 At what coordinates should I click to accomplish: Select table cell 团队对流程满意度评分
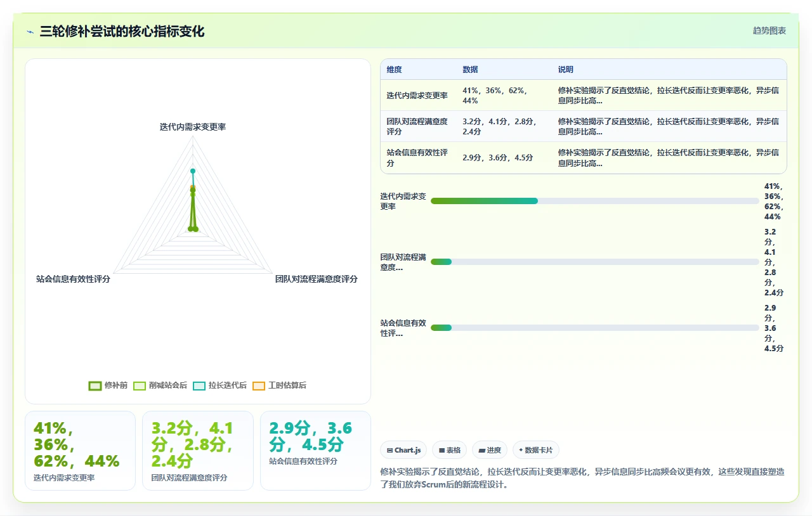(417, 127)
